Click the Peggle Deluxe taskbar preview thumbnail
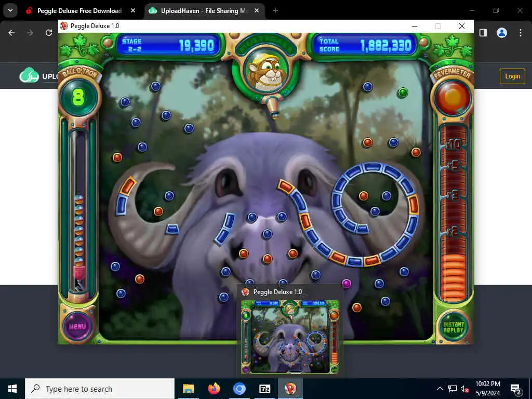The width and height of the screenshot is (532, 399). 290,337
